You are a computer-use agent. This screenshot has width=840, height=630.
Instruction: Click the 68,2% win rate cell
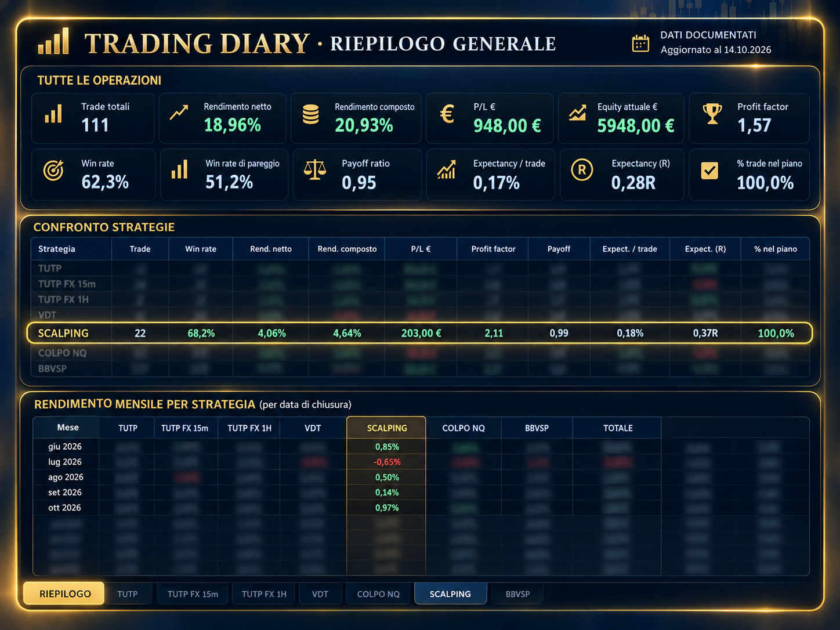[x=201, y=334]
